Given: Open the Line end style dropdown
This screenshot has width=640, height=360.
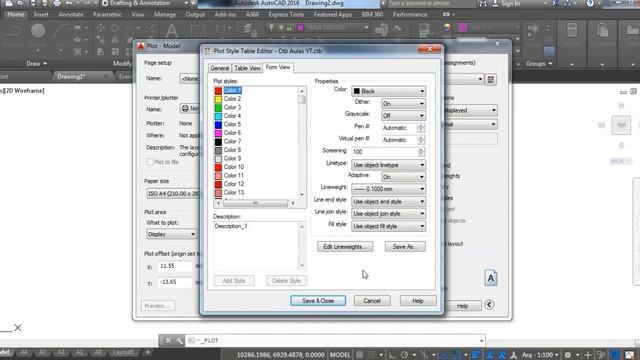Looking at the screenshot, I should pos(389,202).
